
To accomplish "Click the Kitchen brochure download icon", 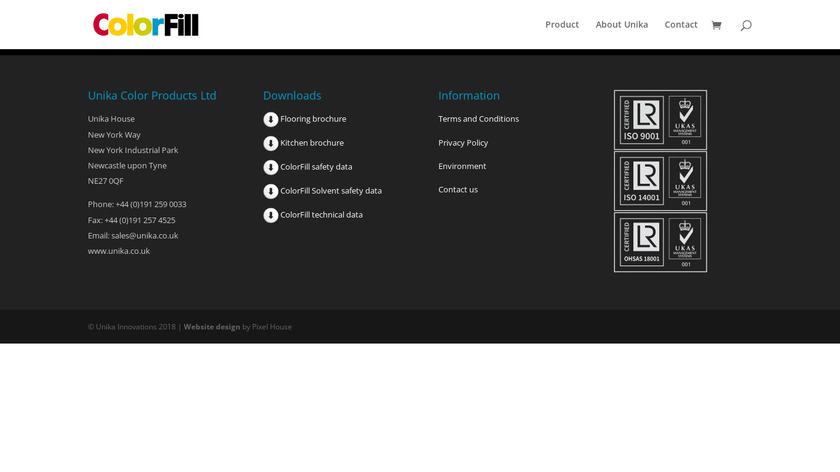I will 271,143.
